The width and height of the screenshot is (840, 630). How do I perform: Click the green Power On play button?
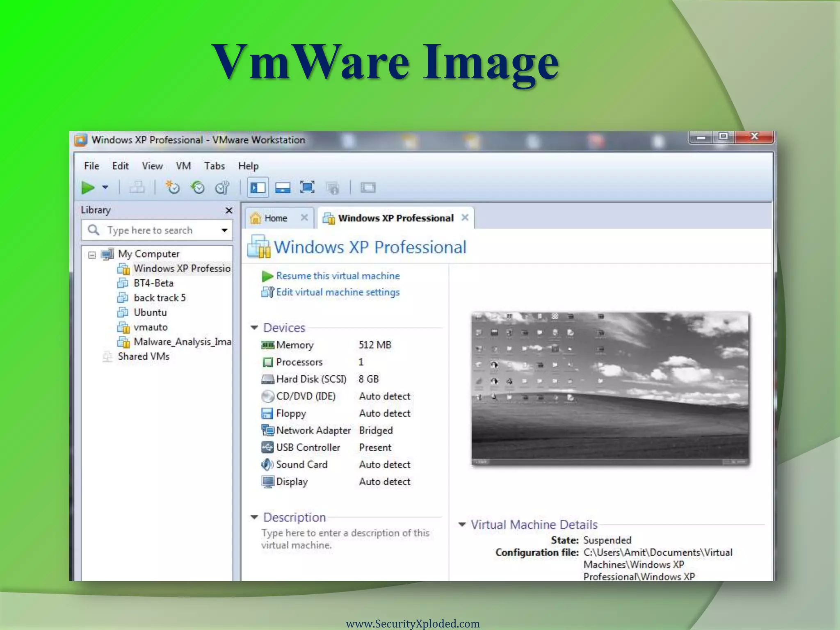pyautogui.click(x=88, y=188)
